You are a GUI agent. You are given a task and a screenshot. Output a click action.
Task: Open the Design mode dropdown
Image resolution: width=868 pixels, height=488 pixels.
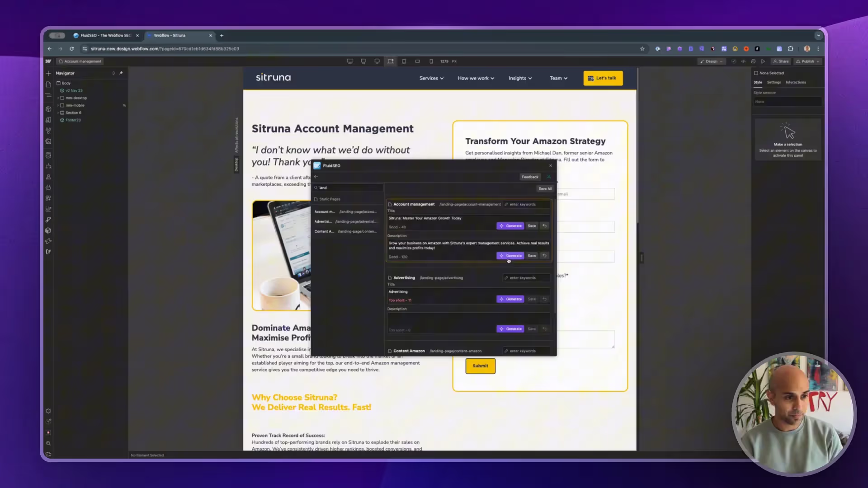pos(712,61)
